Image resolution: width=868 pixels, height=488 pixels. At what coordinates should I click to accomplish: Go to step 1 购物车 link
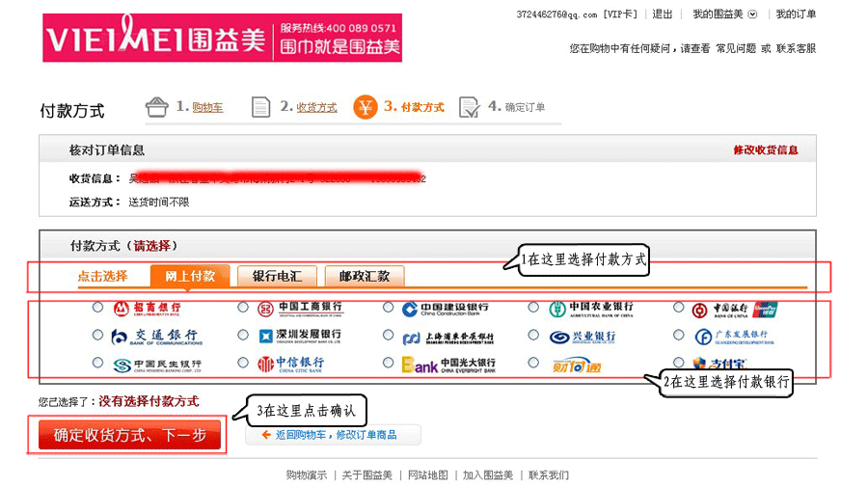click(x=207, y=107)
